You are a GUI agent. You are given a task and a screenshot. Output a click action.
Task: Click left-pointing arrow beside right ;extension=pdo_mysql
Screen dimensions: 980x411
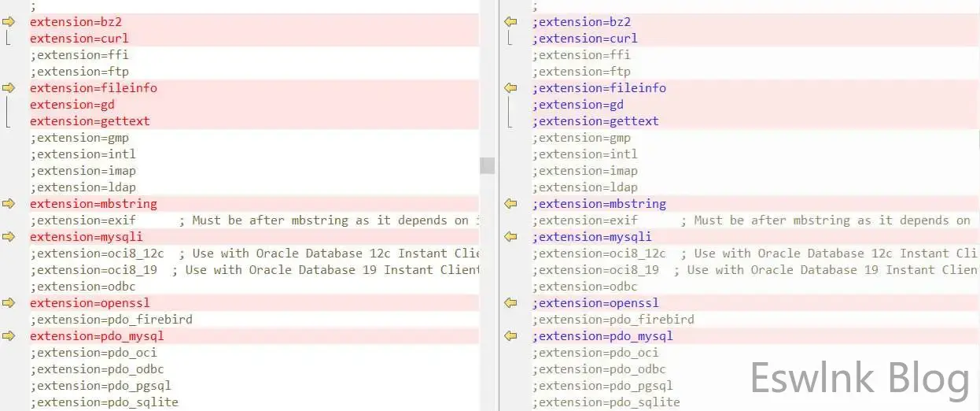click(x=510, y=336)
